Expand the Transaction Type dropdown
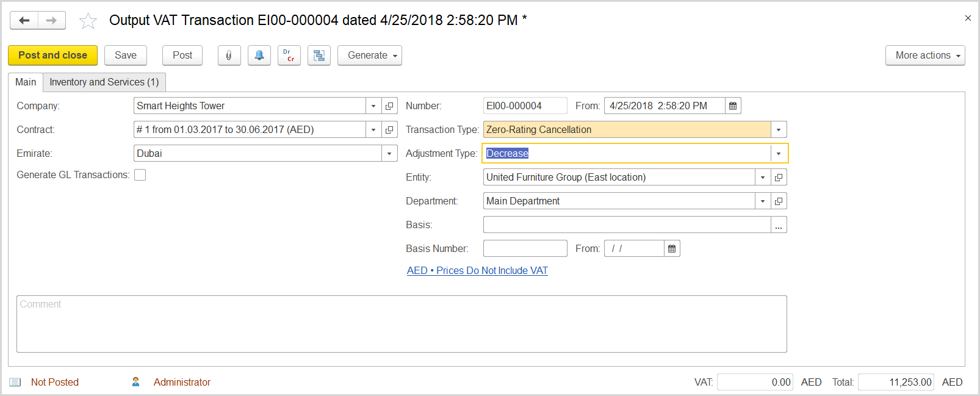Viewport: 980px width, 396px height. (779, 129)
